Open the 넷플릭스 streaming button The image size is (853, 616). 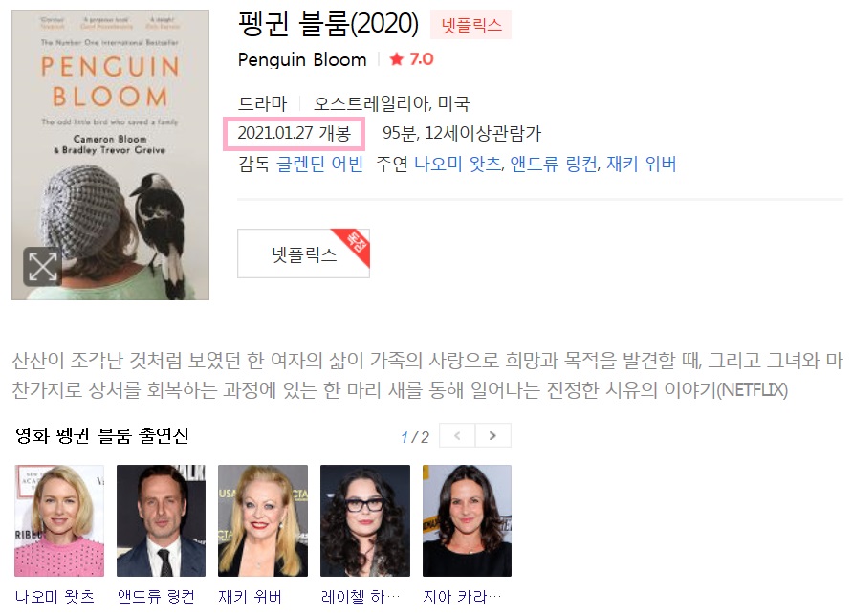pyautogui.click(x=303, y=253)
